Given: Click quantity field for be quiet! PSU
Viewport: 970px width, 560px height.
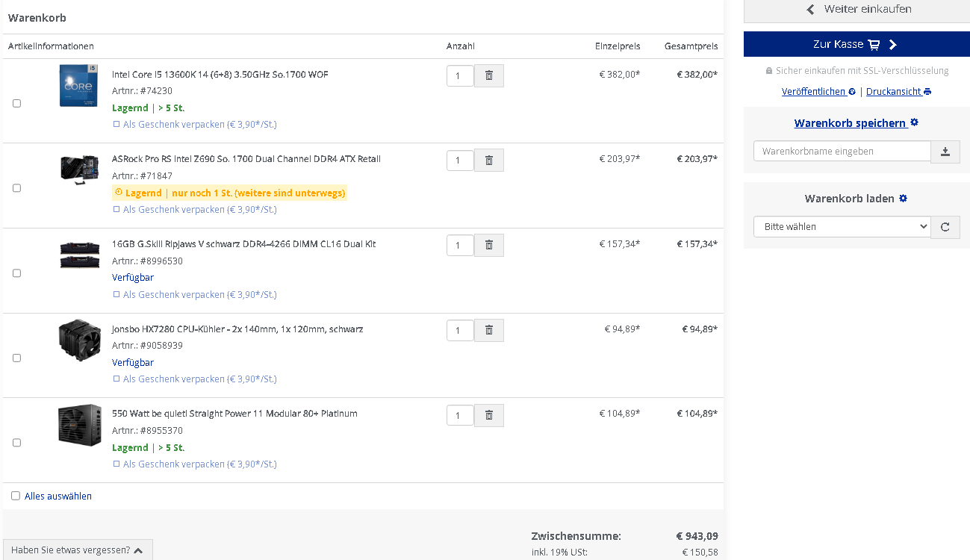Looking at the screenshot, I should 460,415.
